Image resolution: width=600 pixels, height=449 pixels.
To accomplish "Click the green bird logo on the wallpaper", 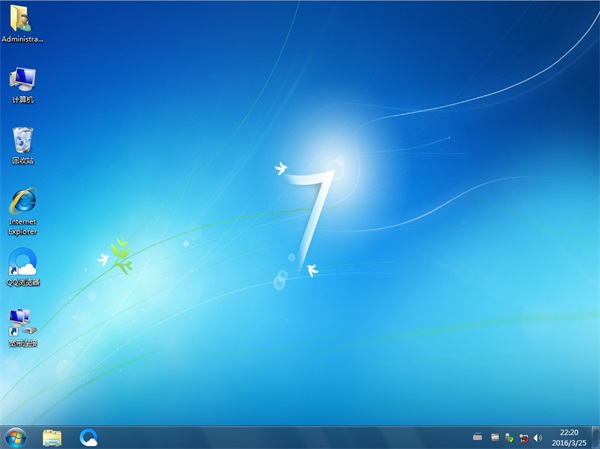I will 120,253.
